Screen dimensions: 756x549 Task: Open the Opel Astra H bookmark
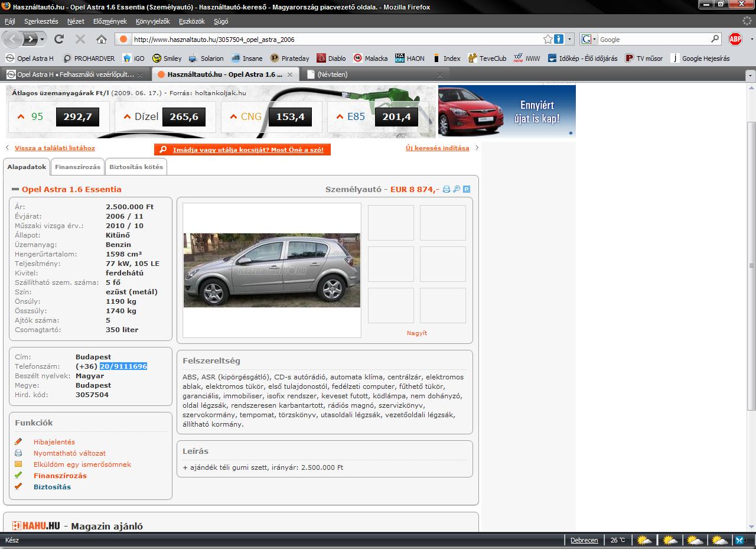pos(30,59)
